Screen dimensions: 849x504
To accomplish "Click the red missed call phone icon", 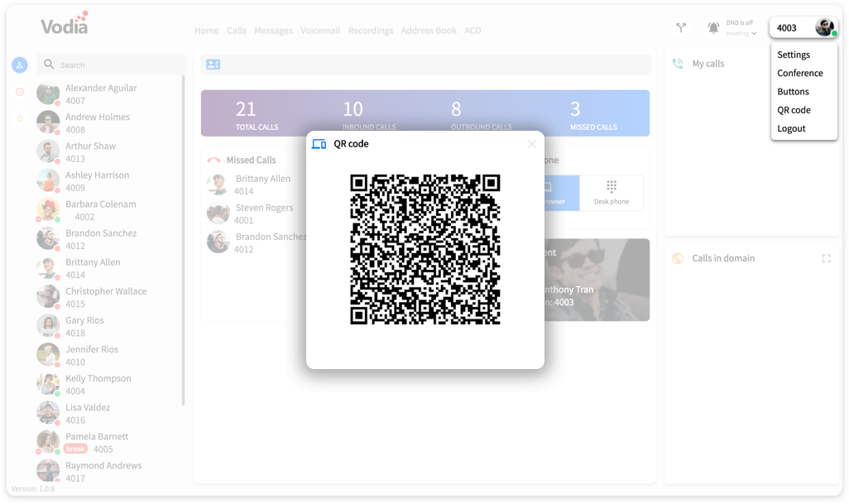I will click(x=213, y=161).
